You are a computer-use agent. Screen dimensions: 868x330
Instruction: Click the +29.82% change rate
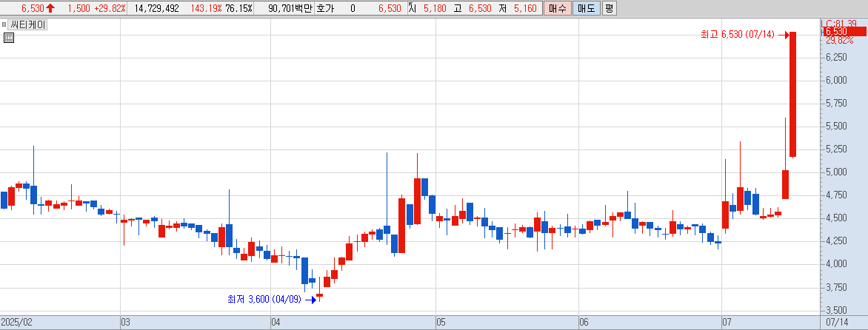(x=110, y=8)
